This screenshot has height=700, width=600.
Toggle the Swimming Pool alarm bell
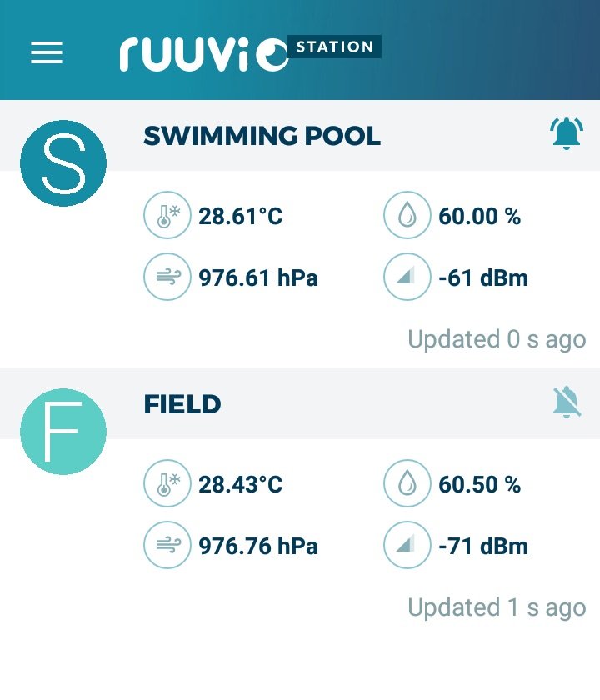567,133
